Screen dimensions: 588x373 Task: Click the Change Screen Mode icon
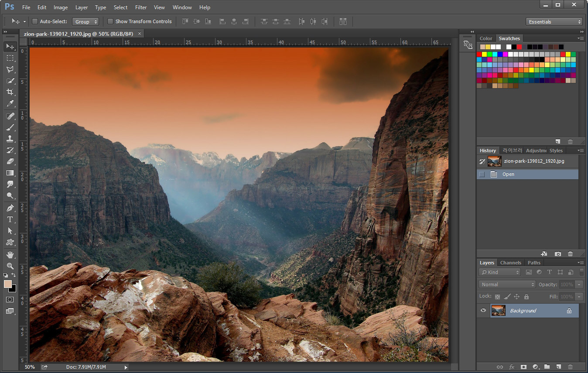coord(10,311)
